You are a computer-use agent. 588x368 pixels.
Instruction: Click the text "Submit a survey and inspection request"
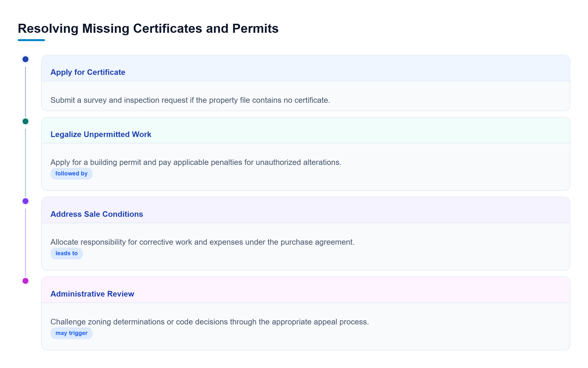(119, 100)
